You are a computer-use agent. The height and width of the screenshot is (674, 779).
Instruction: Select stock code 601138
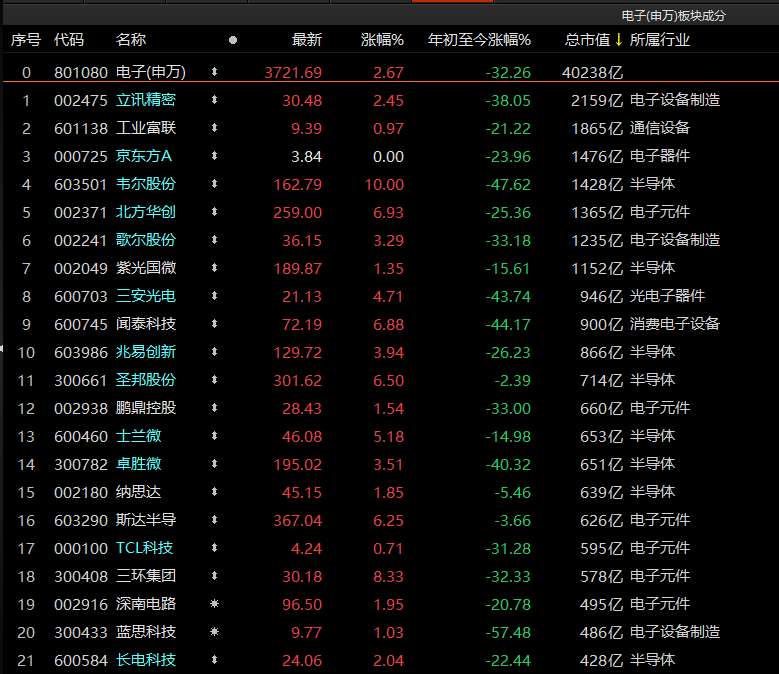click(81, 128)
